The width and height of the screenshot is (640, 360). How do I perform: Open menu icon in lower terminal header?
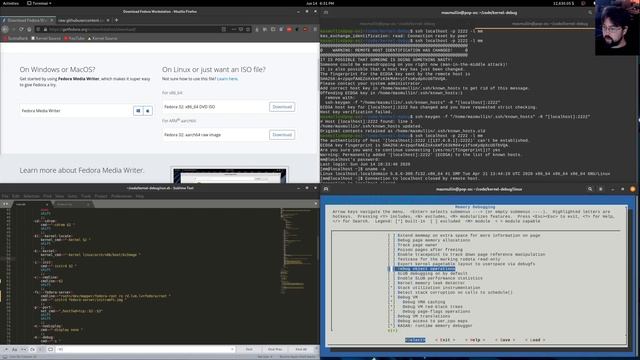coord(600,189)
